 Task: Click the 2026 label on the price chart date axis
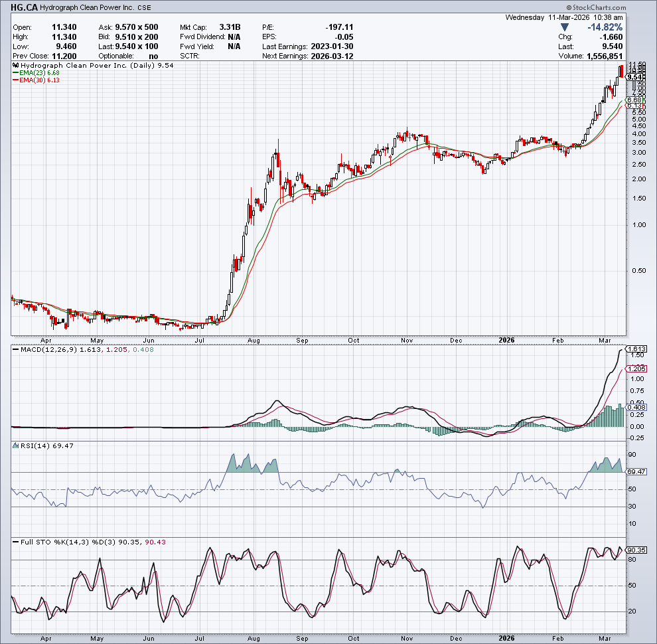point(506,341)
